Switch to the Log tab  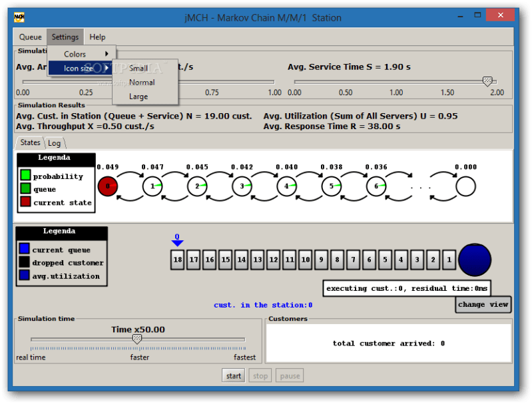pyautogui.click(x=55, y=143)
